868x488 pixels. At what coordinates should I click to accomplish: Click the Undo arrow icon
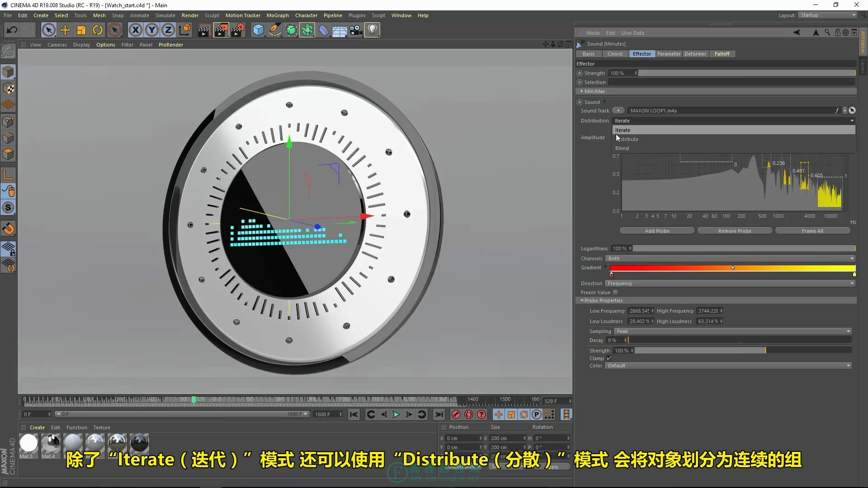click(x=12, y=30)
